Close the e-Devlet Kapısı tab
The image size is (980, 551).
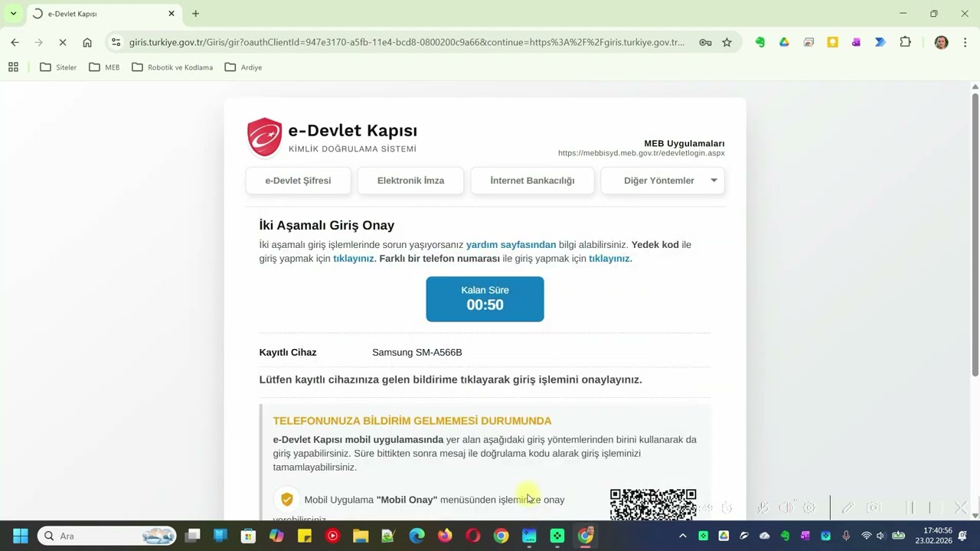tap(171, 14)
